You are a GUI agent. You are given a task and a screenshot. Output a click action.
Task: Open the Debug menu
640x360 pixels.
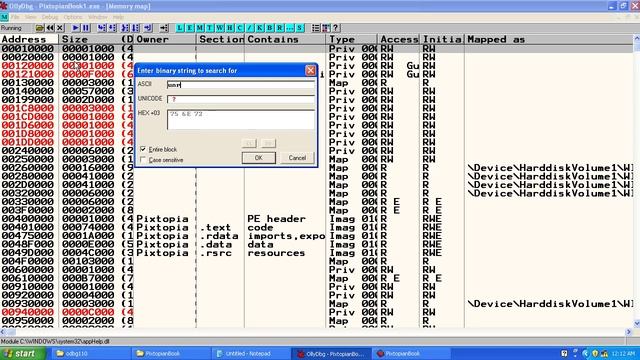click(50, 17)
